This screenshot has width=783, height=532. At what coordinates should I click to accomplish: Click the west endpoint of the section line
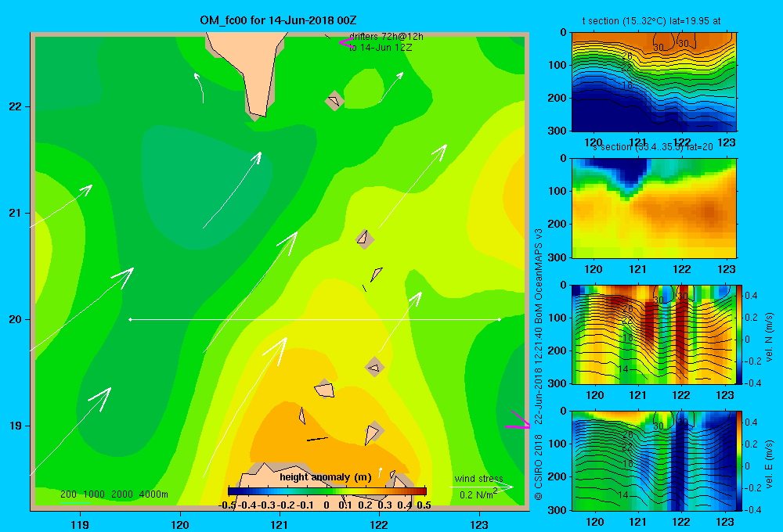130,319
